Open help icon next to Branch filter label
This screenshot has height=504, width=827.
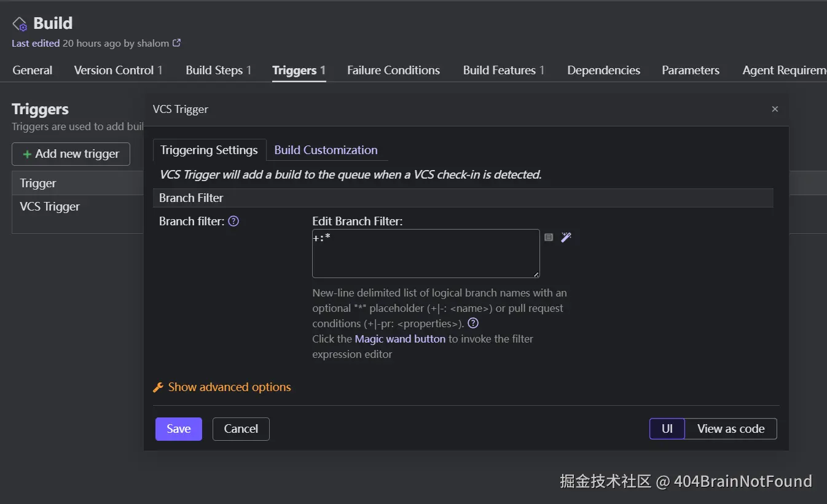[x=233, y=221]
